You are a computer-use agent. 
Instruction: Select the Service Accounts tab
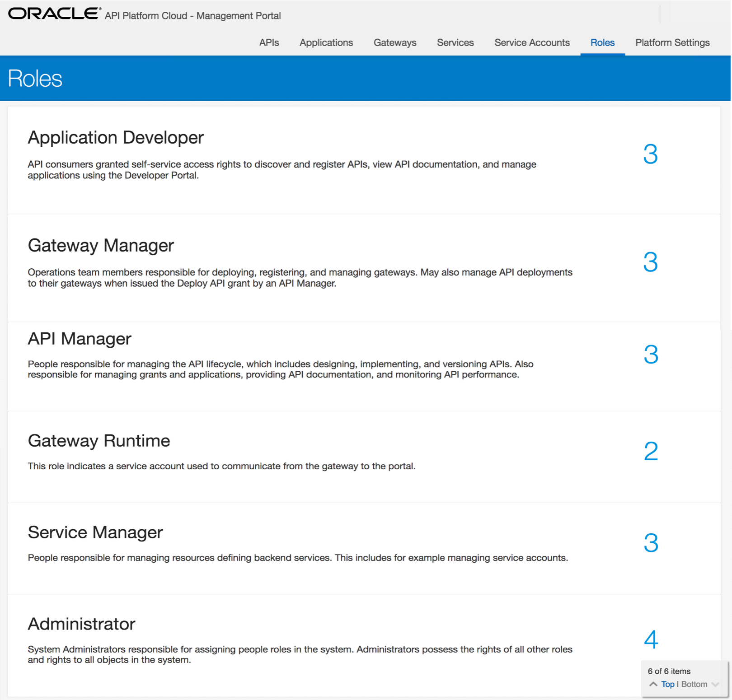(532, 42)
